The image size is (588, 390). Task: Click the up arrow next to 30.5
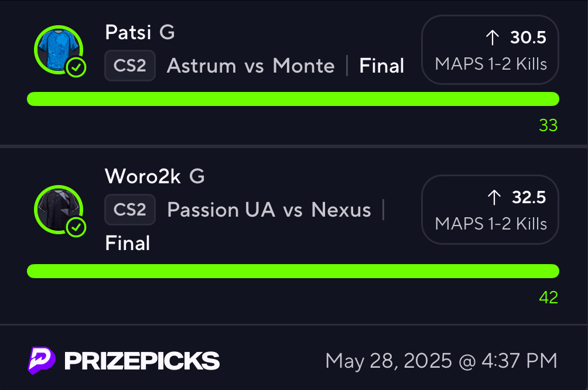pos(493,37)
